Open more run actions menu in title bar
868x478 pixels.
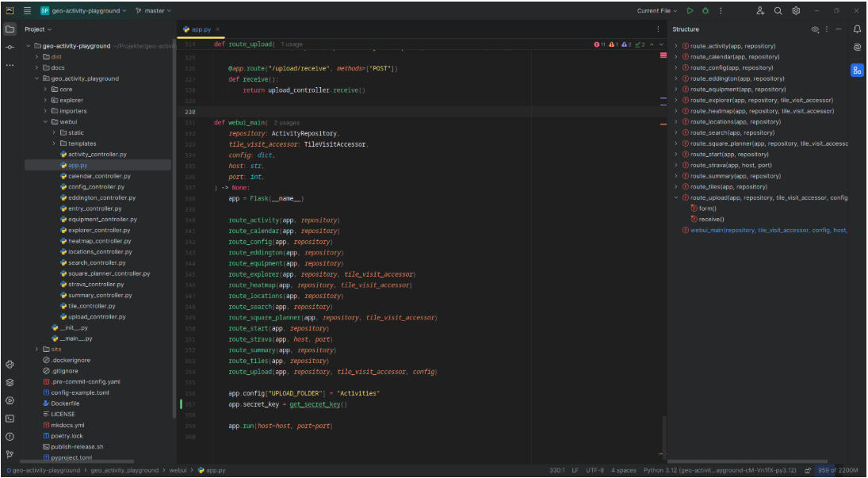[721, 10]
